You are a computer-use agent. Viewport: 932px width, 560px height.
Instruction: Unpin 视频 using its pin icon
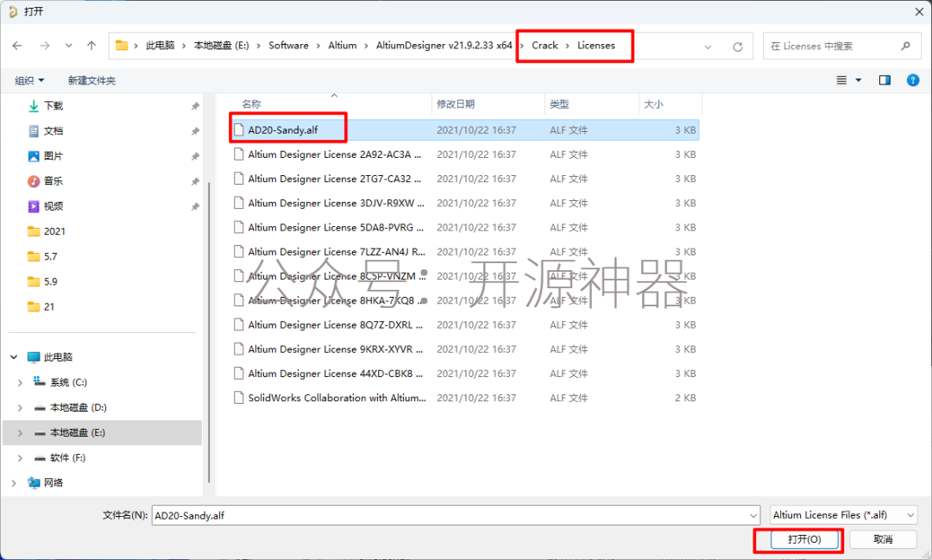click(195, 207)
